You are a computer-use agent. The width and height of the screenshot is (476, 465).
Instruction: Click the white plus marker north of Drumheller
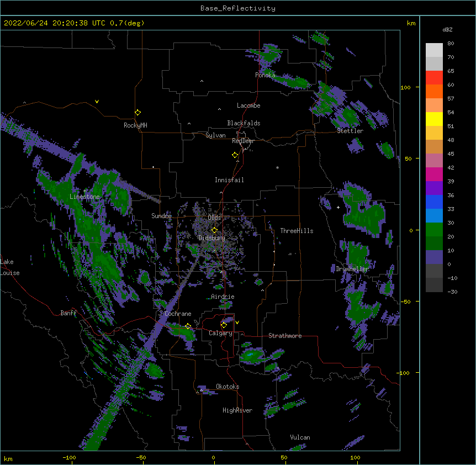(338, 207)
